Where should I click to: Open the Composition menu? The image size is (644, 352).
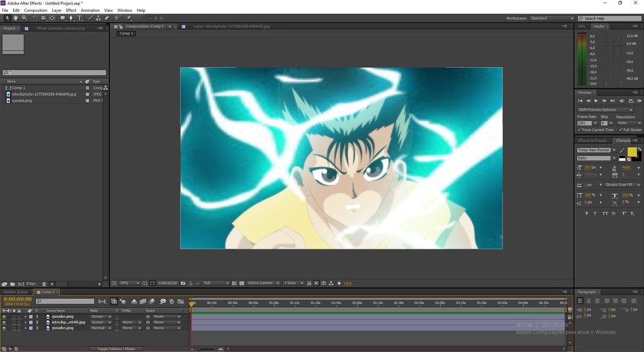(x=36, y=10)
